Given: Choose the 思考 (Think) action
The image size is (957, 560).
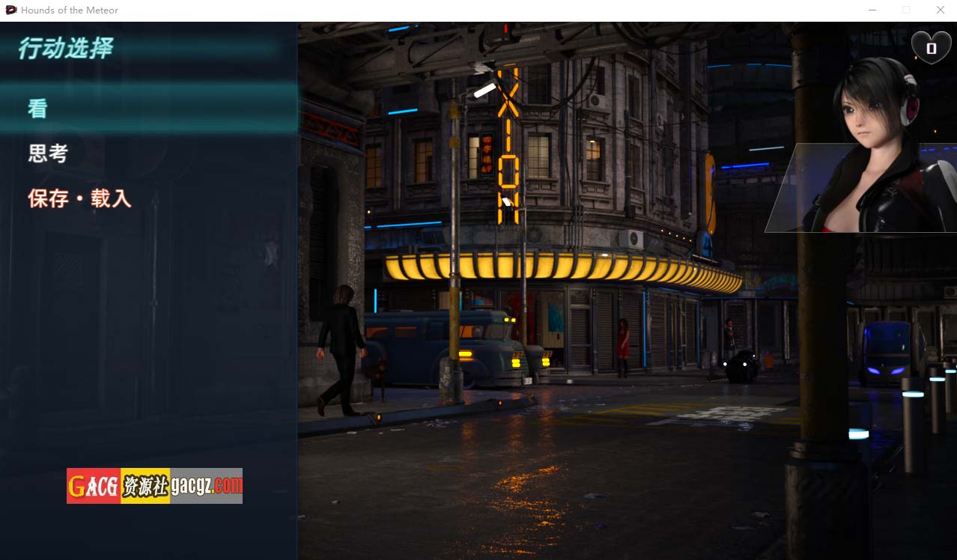Looking at the screenshot, I should click(49, 154).
